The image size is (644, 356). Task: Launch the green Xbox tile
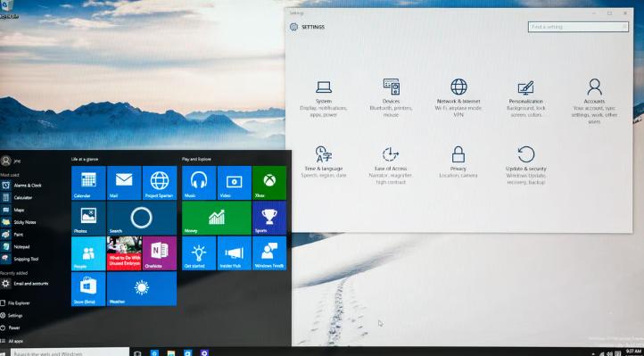269,183
